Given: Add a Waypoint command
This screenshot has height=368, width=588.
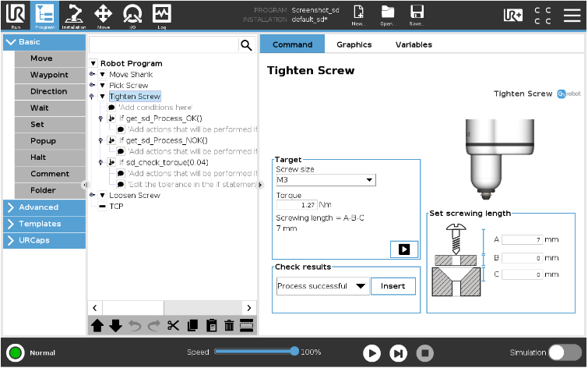Looking at the screenshot, I should [x=49, y=75].
